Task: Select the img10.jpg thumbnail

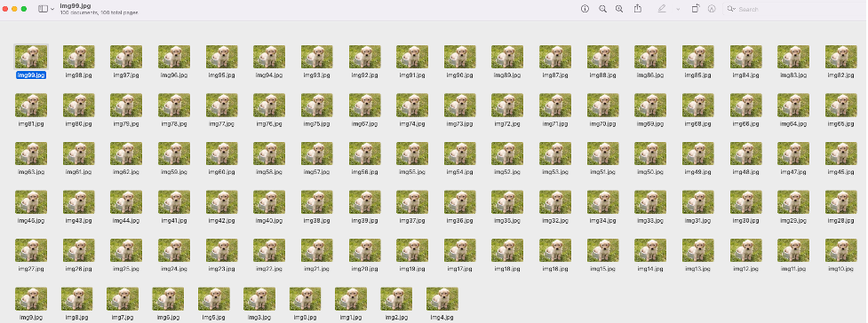Action: pos(840,250)
